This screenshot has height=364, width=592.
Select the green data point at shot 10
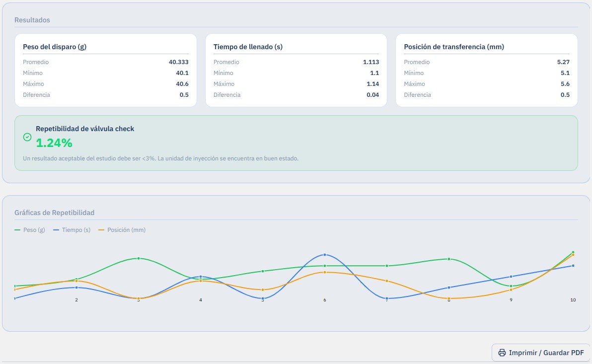573,252
